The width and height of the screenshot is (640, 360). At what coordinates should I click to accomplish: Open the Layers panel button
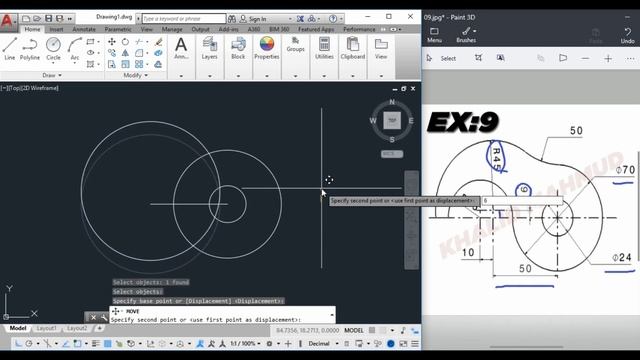209,48
